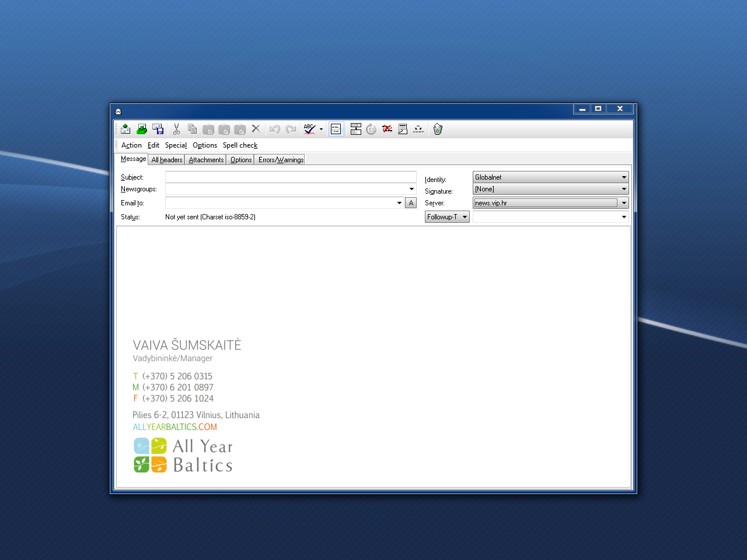Run the ABC spell check icon
Viewport: 747px width, 560px height.
[x=309, y=129]
